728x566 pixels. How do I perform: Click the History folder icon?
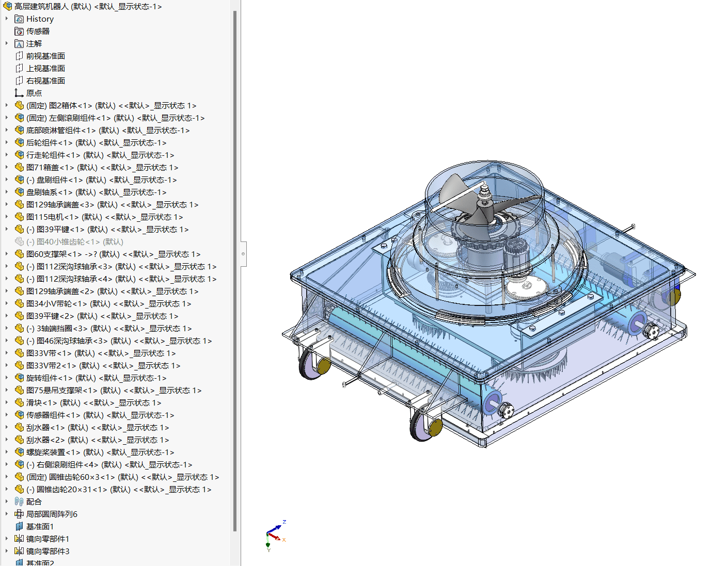click(19, 19)
